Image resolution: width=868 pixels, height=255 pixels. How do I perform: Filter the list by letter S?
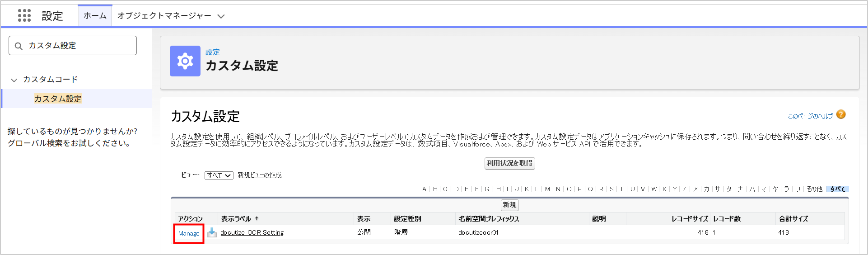611,189
